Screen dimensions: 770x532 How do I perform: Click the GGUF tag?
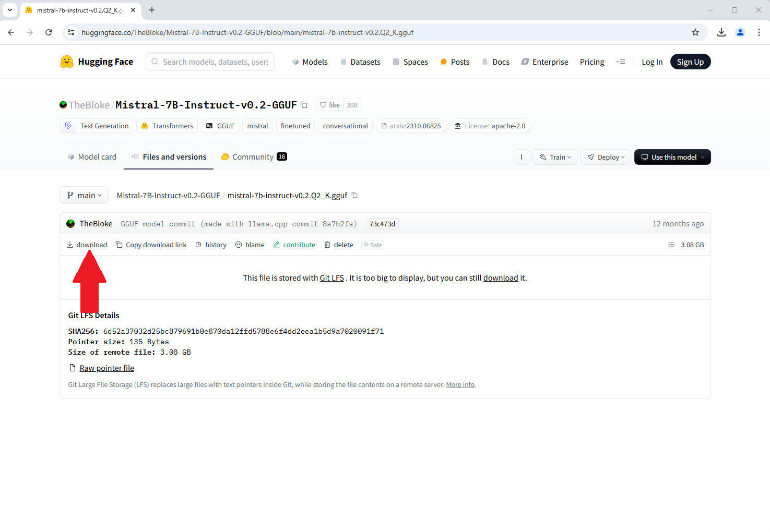point(220,126)
